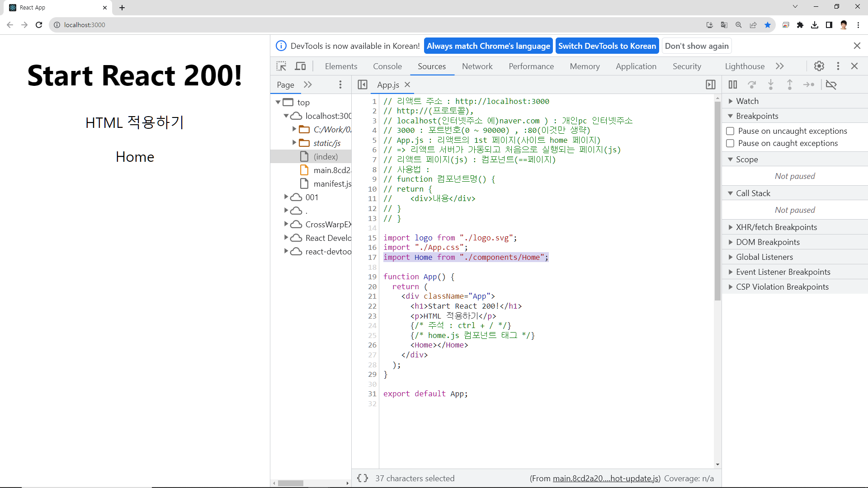This screenshot has width=868, height=488.
Task: Click step over next function icon
Action: click(x=751, y=84)
